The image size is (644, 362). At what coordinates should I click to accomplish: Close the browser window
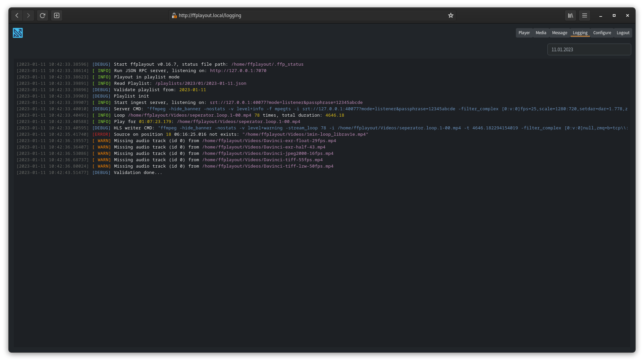(x=628, y=15)
